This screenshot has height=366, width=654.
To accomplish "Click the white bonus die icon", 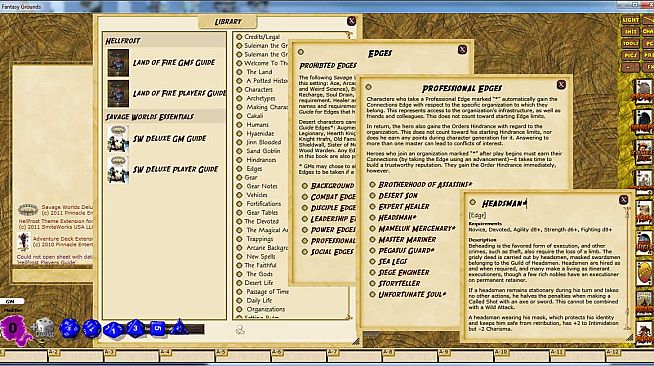I will point(44,328).
